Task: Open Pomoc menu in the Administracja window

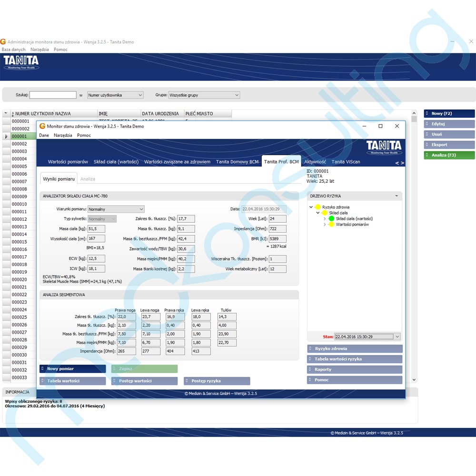Action: coord(61,50)
